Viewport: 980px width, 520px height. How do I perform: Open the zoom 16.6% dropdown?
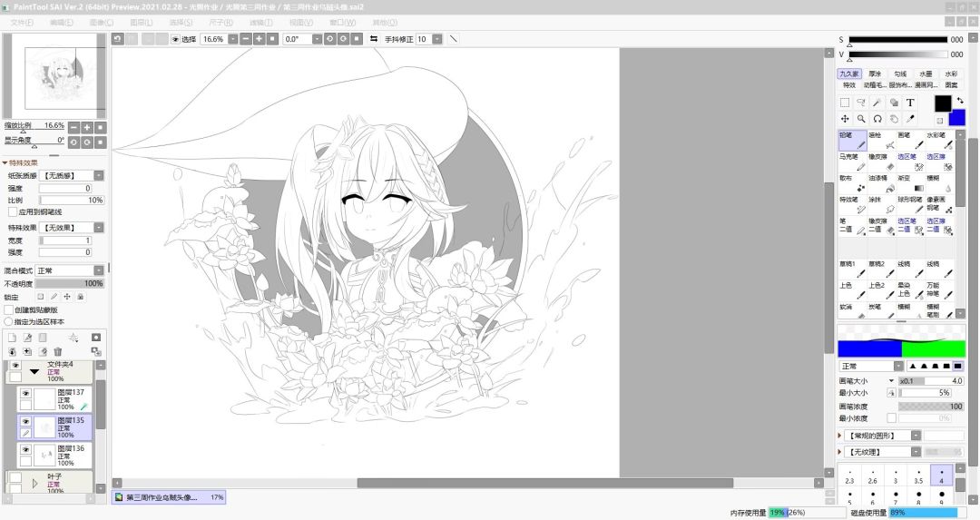click(232, 39)
